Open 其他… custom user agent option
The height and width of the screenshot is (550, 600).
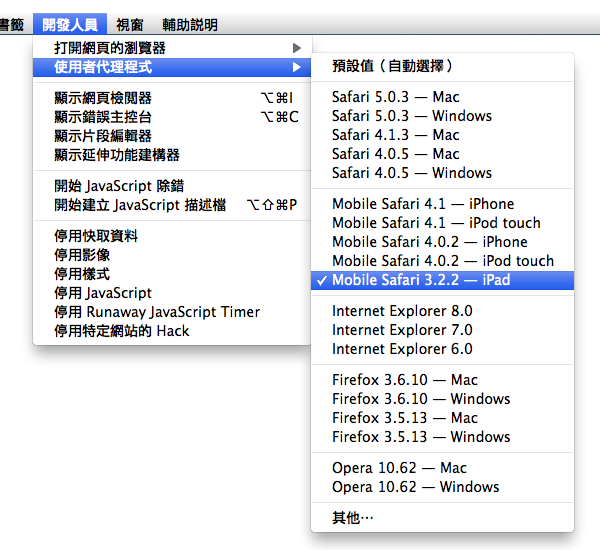click(x=353, y=517)
